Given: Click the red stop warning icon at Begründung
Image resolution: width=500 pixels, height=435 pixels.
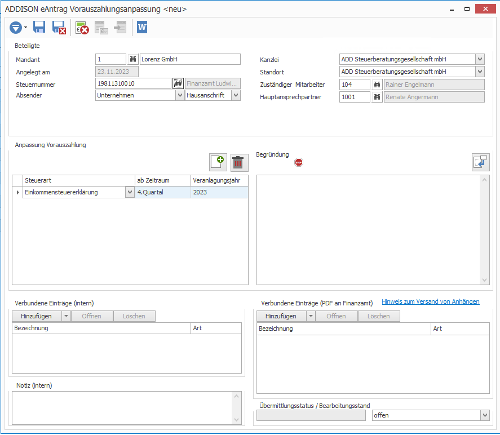Looking at the screenshot, I should pyautogui.click(x=298, y=162).
